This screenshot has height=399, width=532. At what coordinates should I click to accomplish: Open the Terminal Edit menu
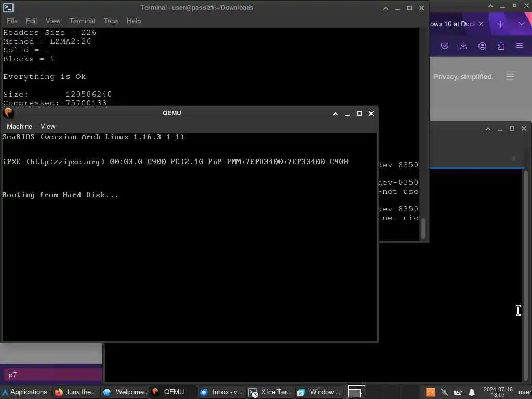[32, 21]
